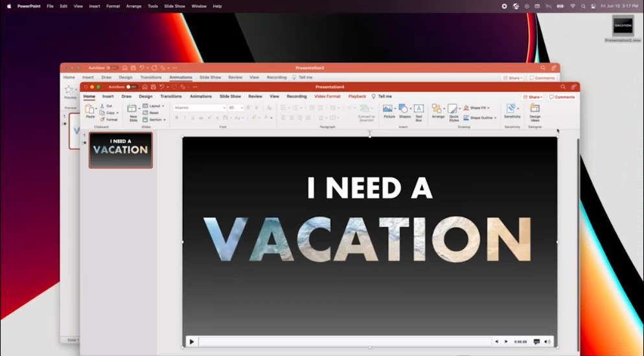Open Design Ideas pane
Image resolution: width=644 pixels, height=356 pixels.
point(535,113)
